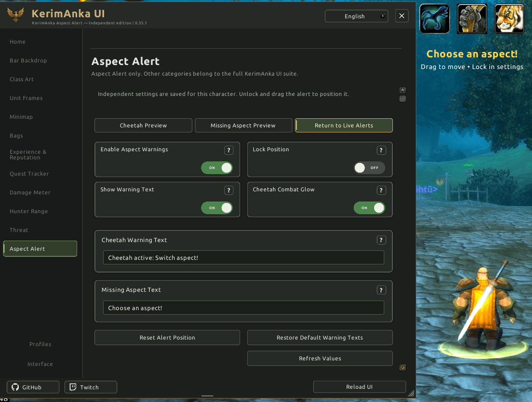Open Hunter Range settings
The image size is (532, 402).
(29, 211)
